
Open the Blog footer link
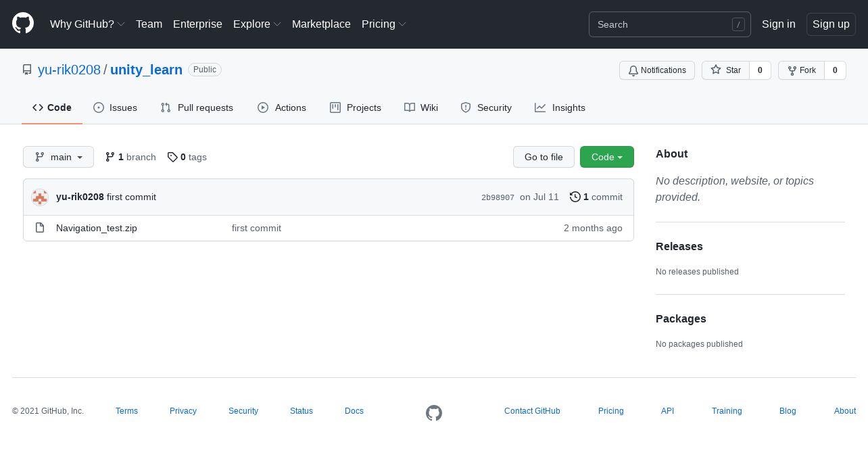[x=788, y=411]
